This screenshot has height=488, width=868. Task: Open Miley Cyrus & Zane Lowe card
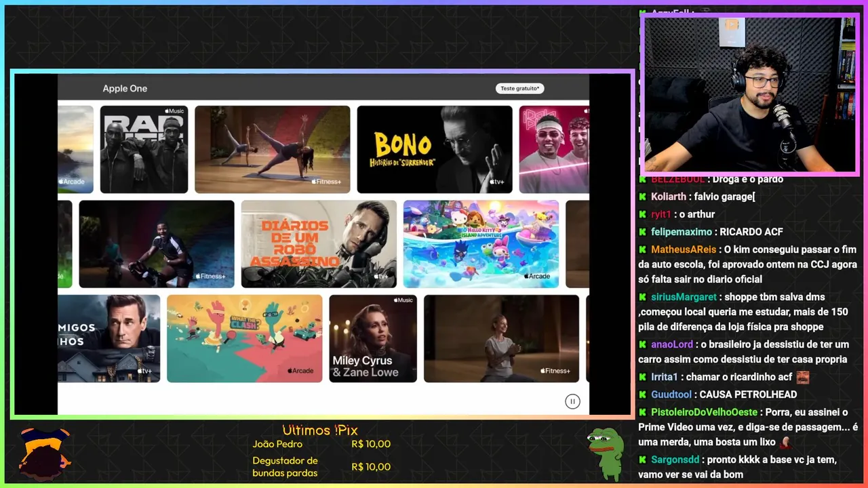[x=373, y=338]
